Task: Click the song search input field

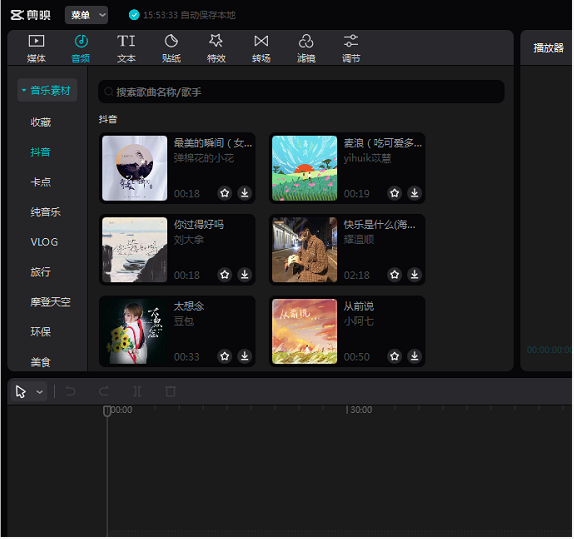Action: click(x=301, y=92)
